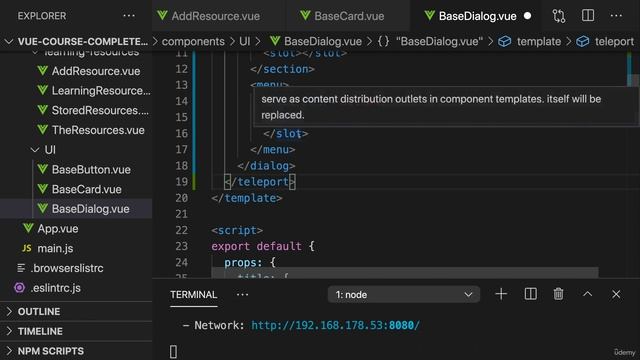
Task: Kill terminal with trash icon
Action: [x=558, y=294]
